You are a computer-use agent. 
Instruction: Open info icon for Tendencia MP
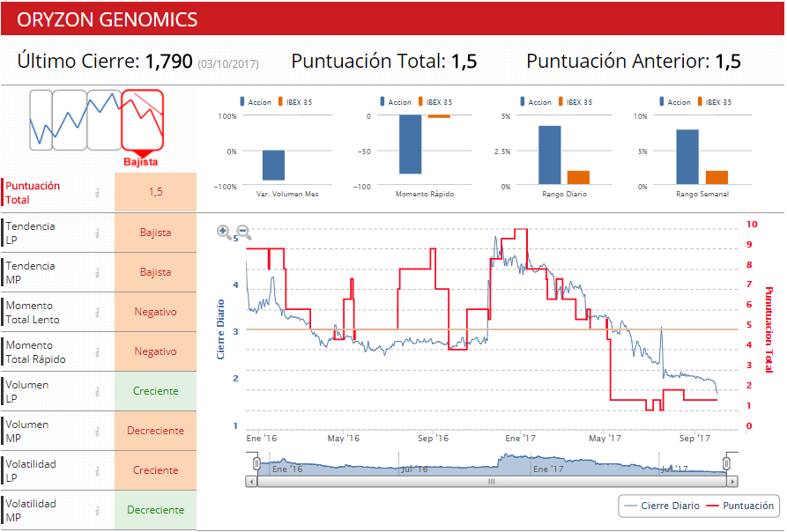[97, 273]
